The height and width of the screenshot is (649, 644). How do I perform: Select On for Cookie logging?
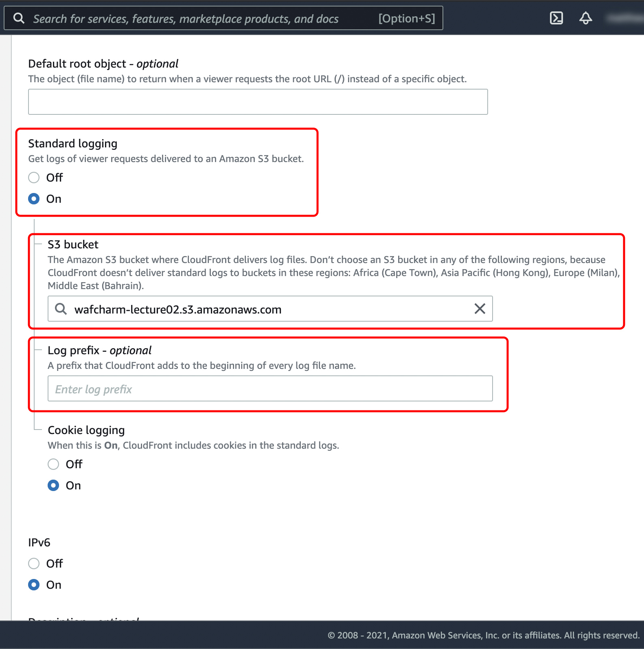point(53,485)
